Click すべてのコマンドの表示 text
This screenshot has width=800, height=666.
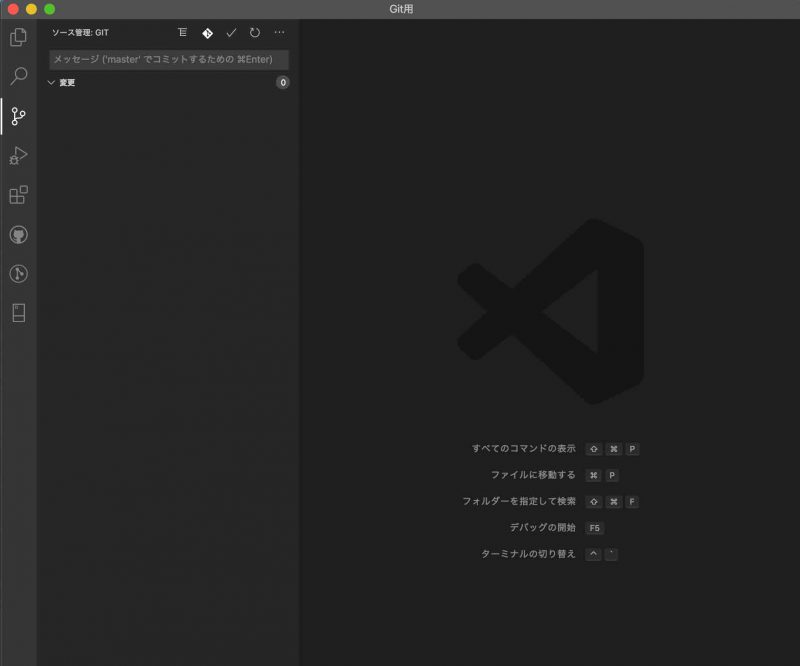tap(523, 449)
